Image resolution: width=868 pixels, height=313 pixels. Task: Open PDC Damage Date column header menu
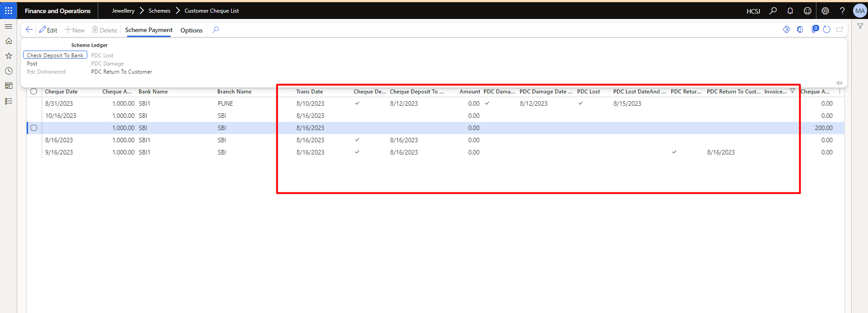point(546,92)
